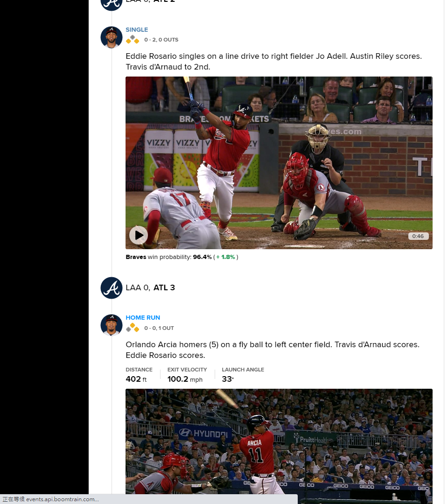This screenshot has width=448, height=504.
Task: Click Orlando Arcia homers play description
Action: click(x=273, y=350)
